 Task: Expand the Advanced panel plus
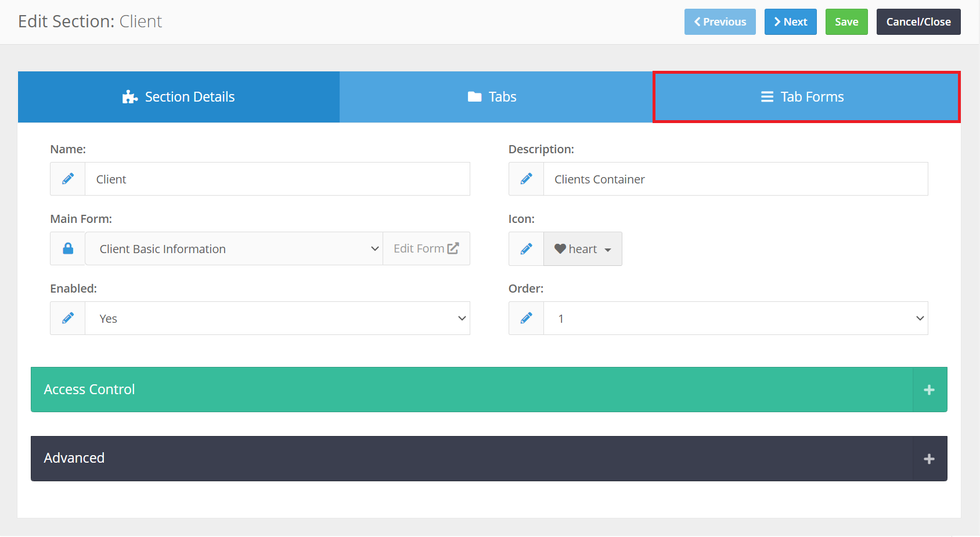(x=929, y=459)
